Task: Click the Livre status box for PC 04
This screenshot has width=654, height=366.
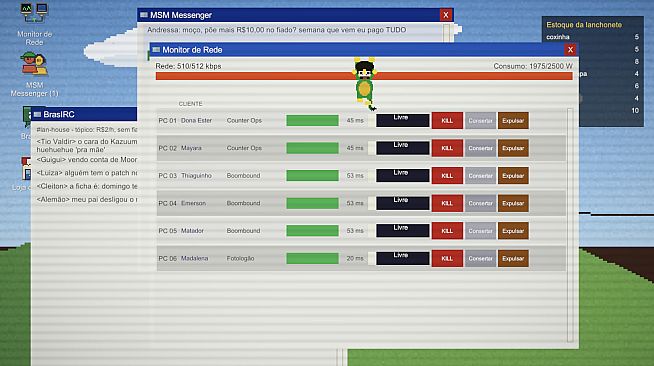Action: pyautogui.click(x=402, y=203)
